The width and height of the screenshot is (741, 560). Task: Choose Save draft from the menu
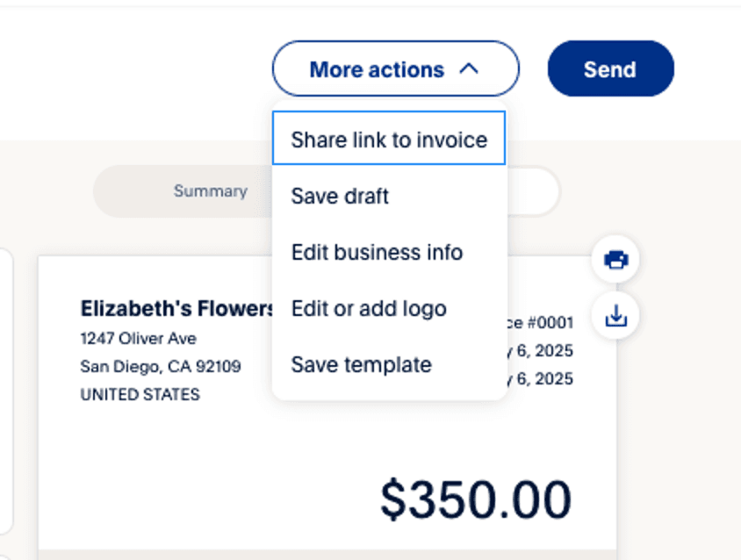(339, 196)
